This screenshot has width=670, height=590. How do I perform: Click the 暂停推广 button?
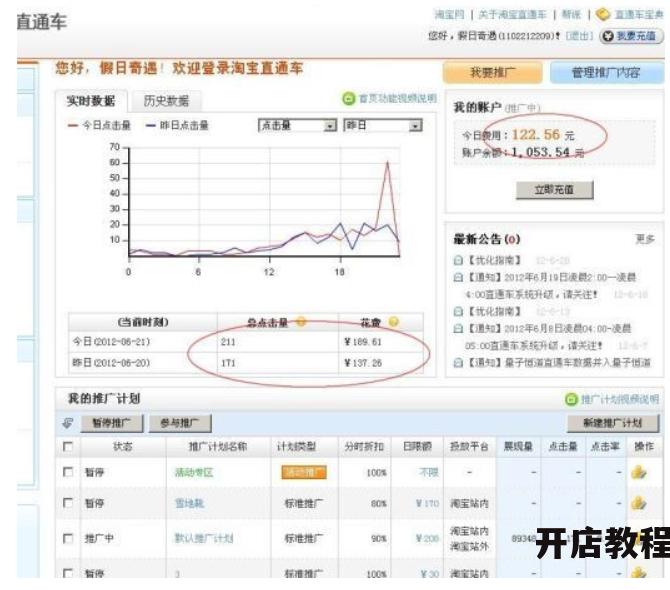coord(112,423)
